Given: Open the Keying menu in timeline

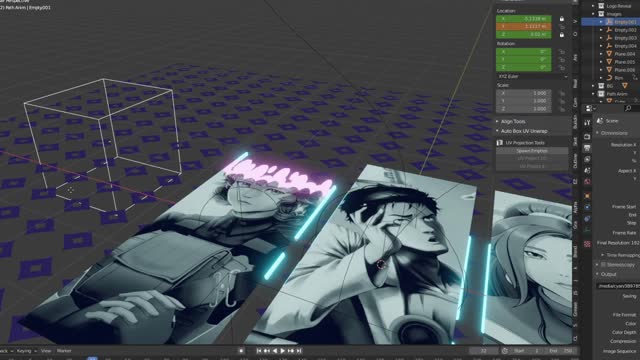Looking at the screenshot, I should click(26, 351).
